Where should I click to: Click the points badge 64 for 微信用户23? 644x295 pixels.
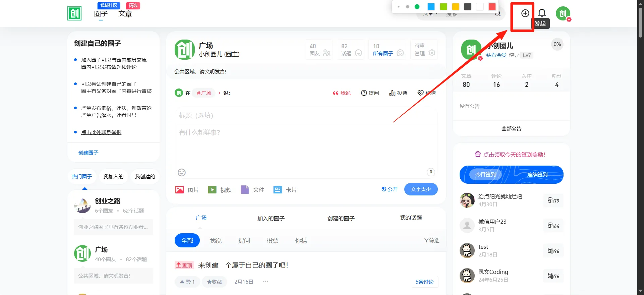[553, 226]
